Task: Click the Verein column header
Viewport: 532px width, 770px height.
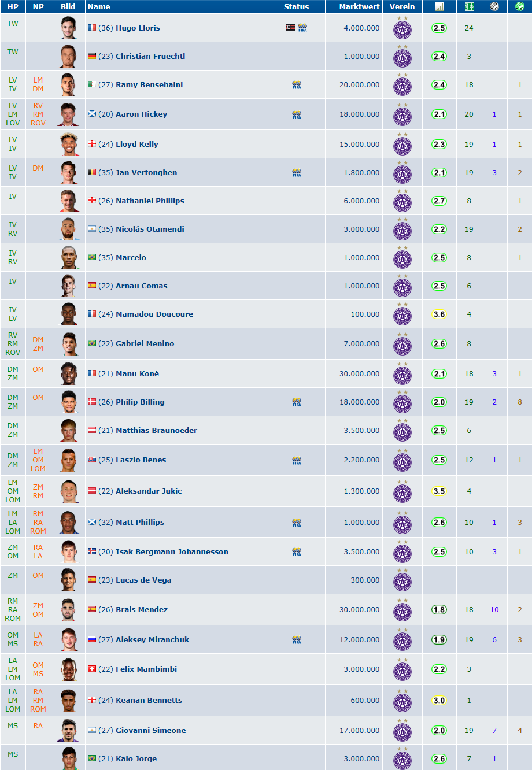Action: pyautogui.click(x=402, y=6)
